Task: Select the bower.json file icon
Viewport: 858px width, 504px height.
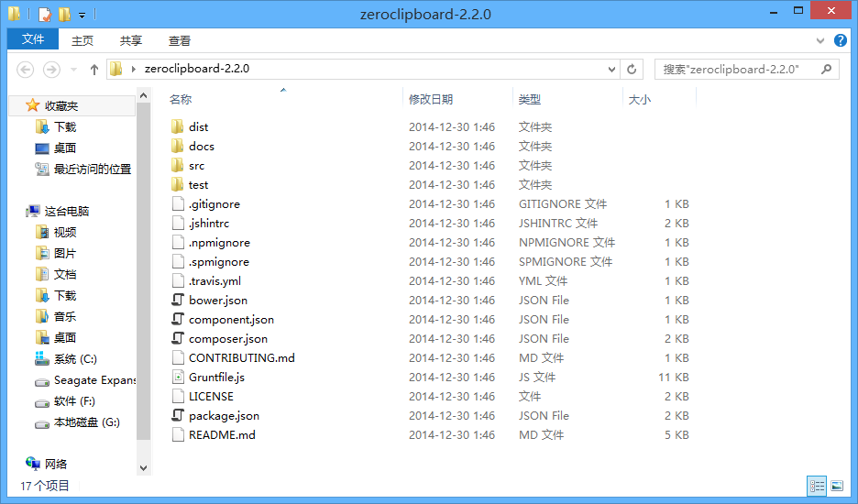Action: click(178, 300)
